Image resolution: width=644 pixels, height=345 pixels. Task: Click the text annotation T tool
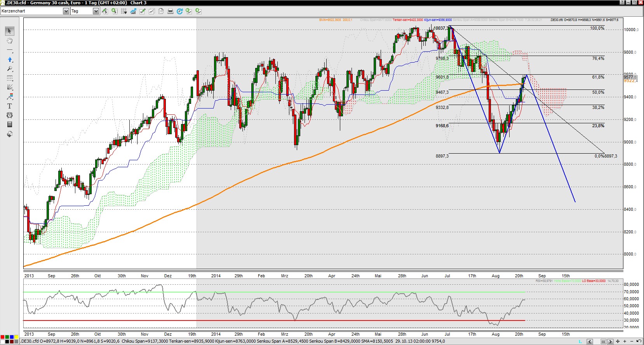click(x=10, y=106)
